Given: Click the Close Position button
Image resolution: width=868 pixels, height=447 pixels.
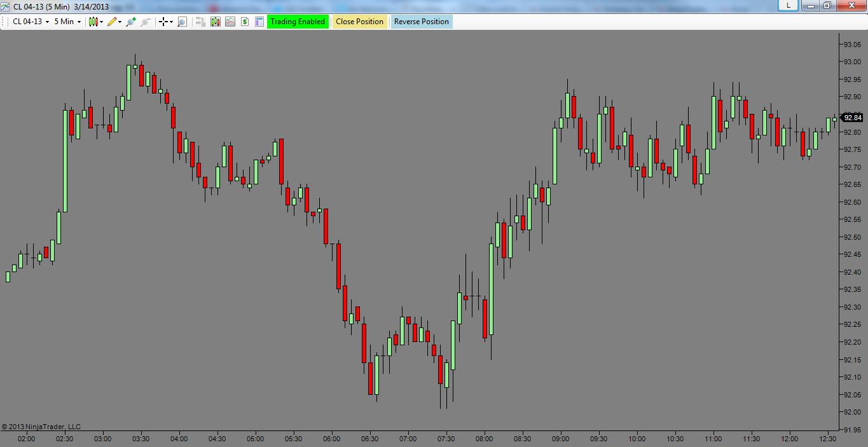Looking at the screenshot, I should [360, 22].
